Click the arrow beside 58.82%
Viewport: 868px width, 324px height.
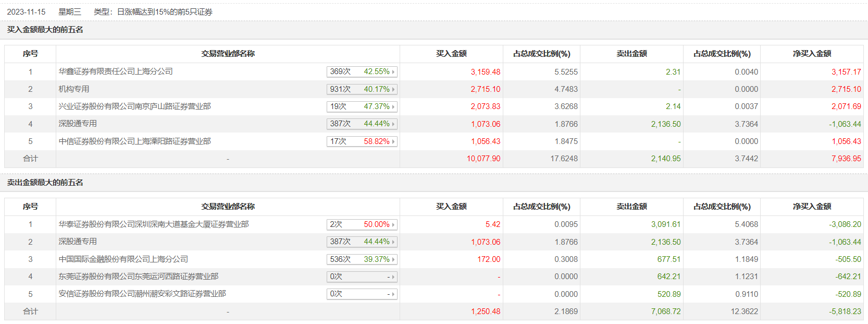tap(393, 141)
